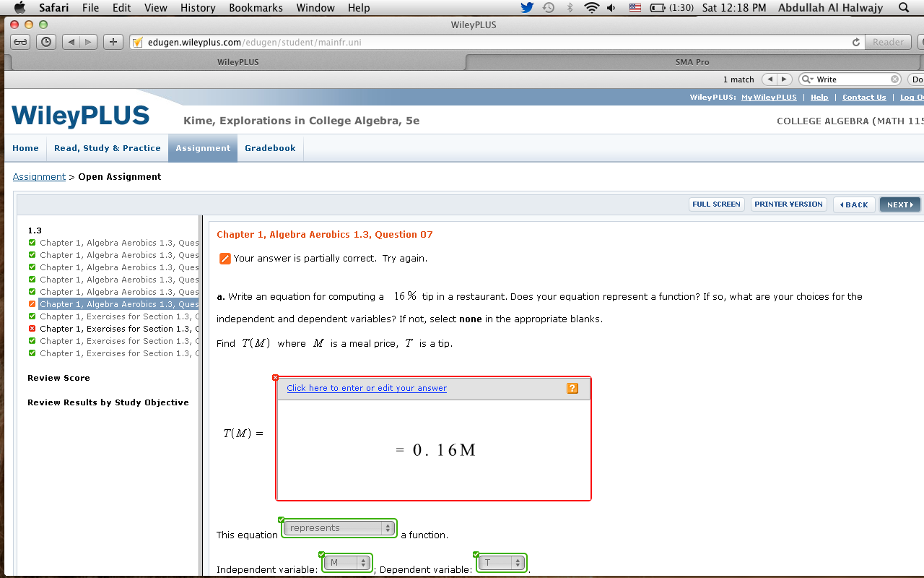Click the find field containing 'Write'

click(x=850, y=79)
